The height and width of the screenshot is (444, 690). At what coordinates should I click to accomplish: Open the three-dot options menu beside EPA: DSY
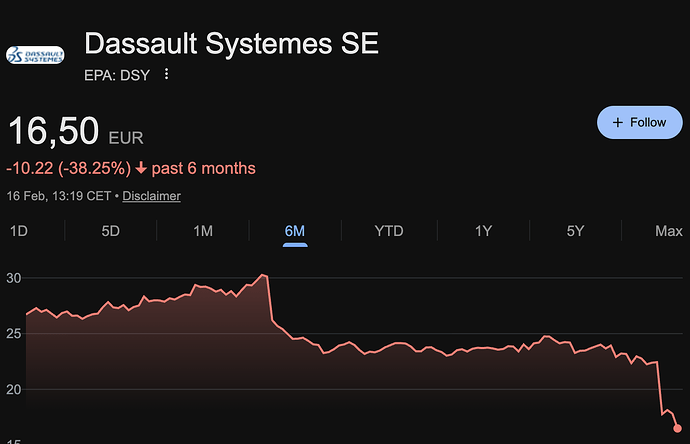coord(166,74)
